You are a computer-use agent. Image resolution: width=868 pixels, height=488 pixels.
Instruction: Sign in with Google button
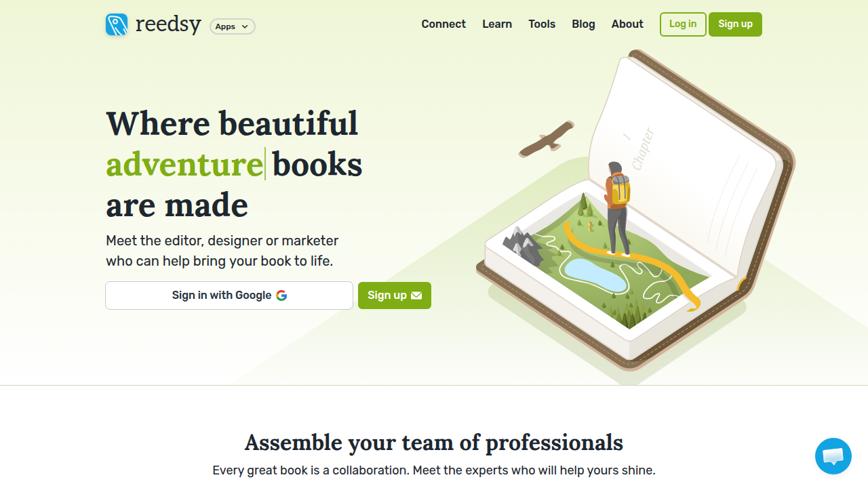click(x=229, y=296)
